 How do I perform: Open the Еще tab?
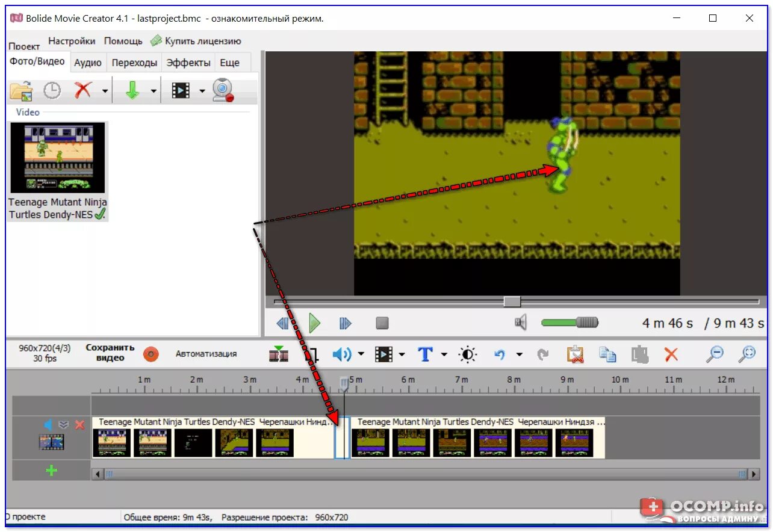(x=229, y=63)
